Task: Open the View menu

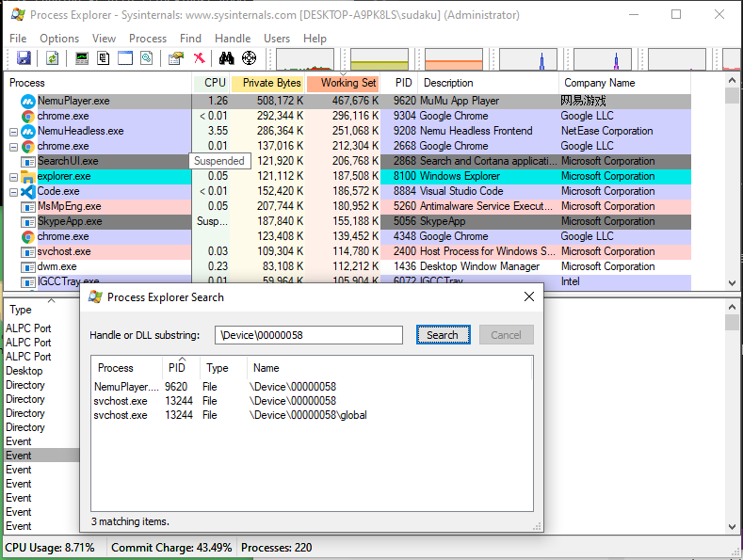Action: pos(104,39)
